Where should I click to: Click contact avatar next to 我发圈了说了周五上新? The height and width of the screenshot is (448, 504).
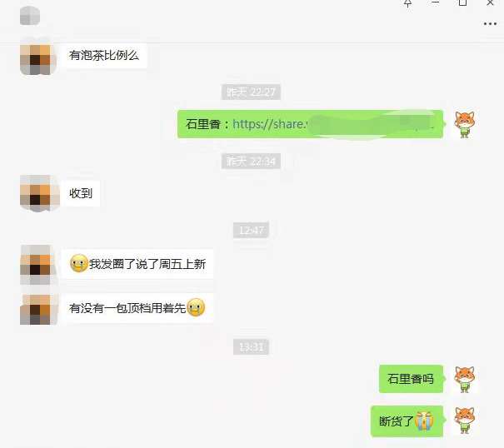pos(39,265)
